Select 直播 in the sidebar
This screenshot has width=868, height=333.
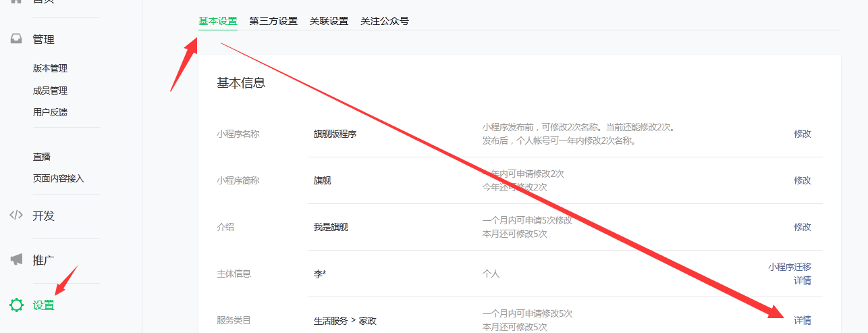click(x=42, y=157)
